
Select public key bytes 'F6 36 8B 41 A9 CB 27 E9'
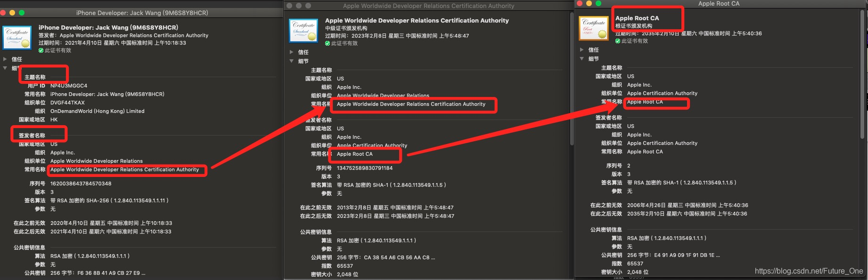point(98,273)
